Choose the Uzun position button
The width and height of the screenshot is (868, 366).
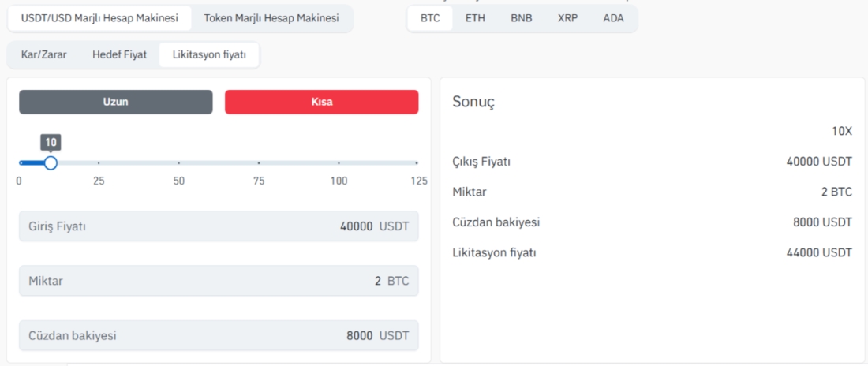tap(116, 102)
